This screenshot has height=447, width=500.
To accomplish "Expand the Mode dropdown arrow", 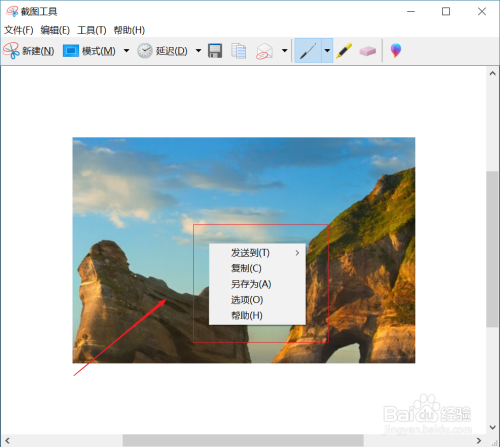I will point(126,51).
